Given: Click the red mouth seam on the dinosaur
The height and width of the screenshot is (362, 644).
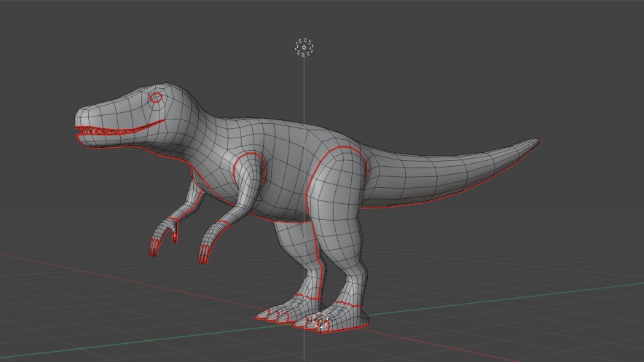Looking at the screenshot, I should point(124,132).
